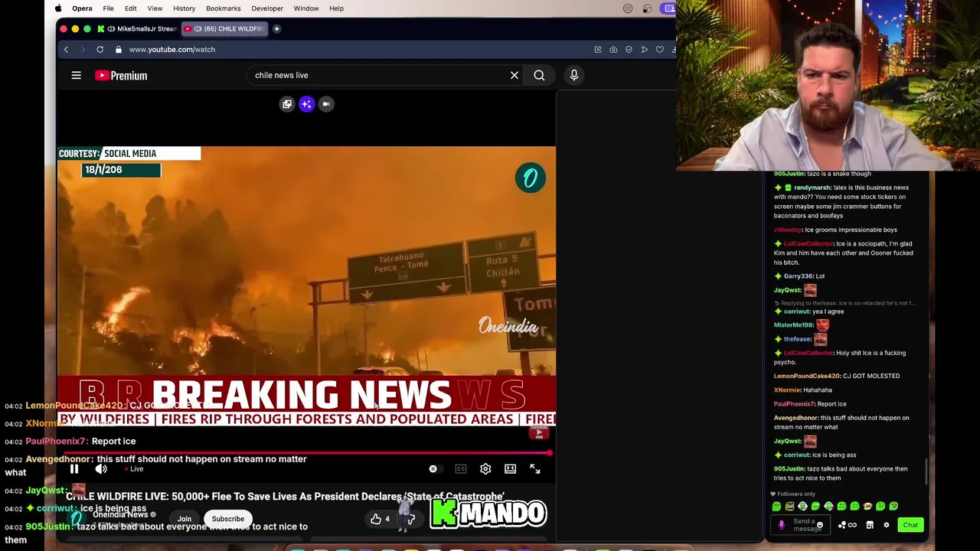Click the 'Replying to thefease' reply link
980x551 pixels.
point(845,303)
